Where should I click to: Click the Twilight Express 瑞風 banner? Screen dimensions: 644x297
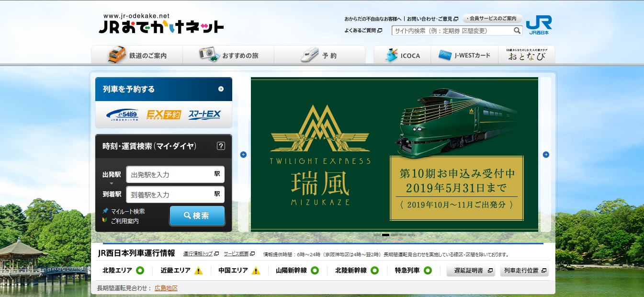coord(395,154)
